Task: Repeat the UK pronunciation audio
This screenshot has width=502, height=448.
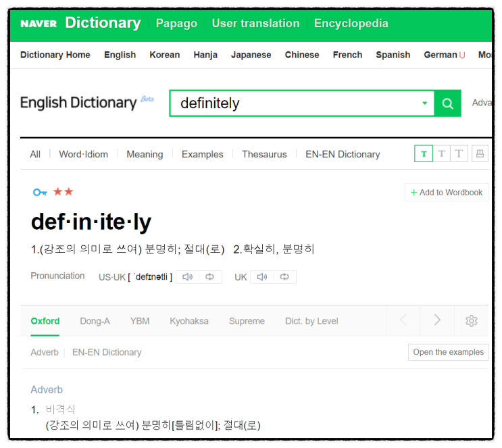Action: (284, 277)
